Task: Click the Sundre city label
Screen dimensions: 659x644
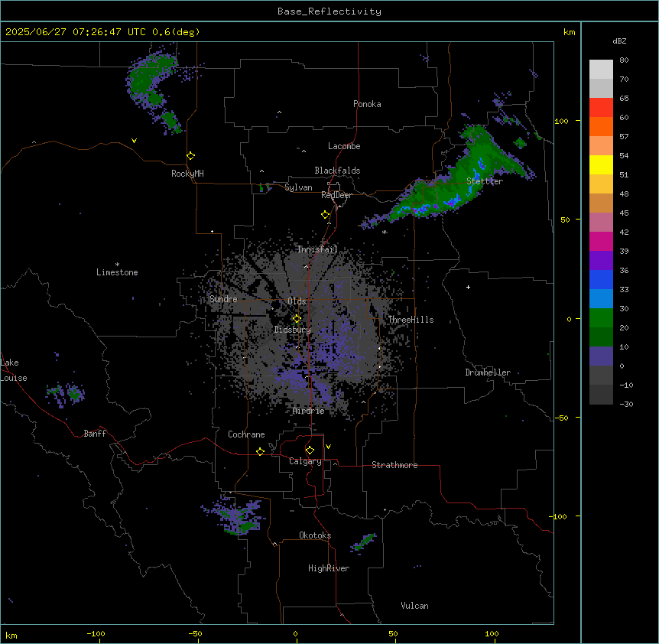Action: click(223, 299)
